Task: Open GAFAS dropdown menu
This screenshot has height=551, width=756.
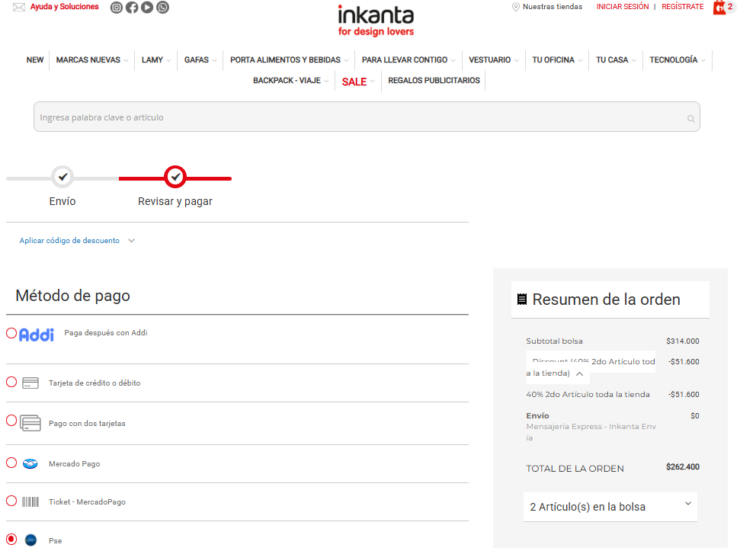Action: [200, 59]
